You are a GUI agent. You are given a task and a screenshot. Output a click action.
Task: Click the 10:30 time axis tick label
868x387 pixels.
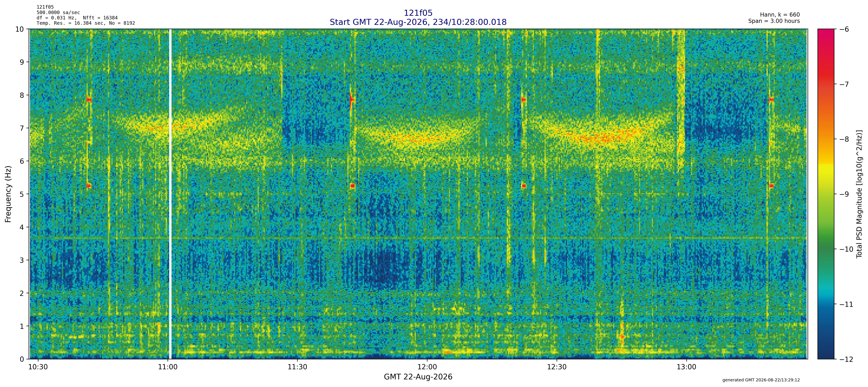coord(38,367)
